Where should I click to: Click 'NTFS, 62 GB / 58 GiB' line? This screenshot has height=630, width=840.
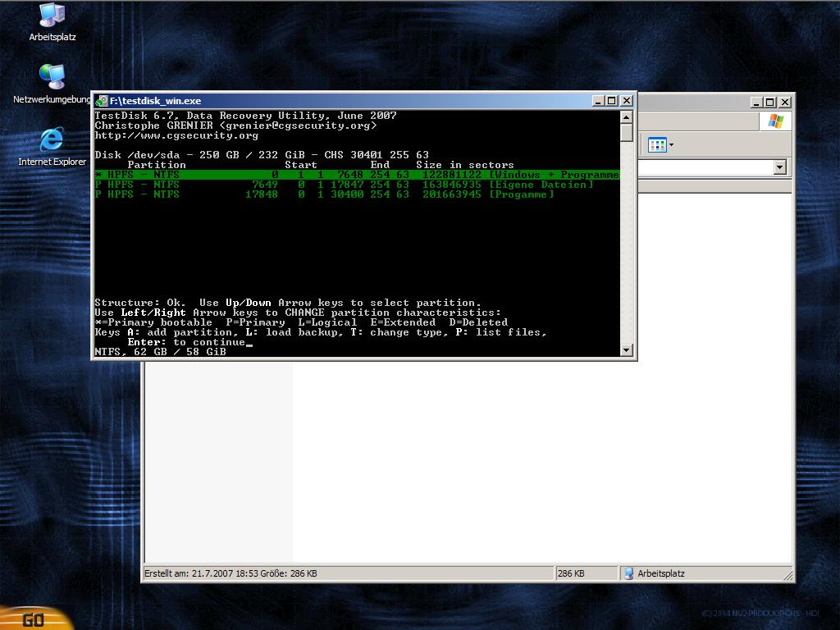tap(160, 352)
